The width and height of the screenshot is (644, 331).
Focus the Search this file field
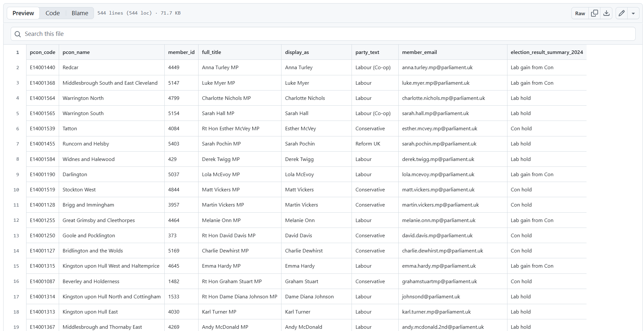pyautogui.click(x=323, y=34)
